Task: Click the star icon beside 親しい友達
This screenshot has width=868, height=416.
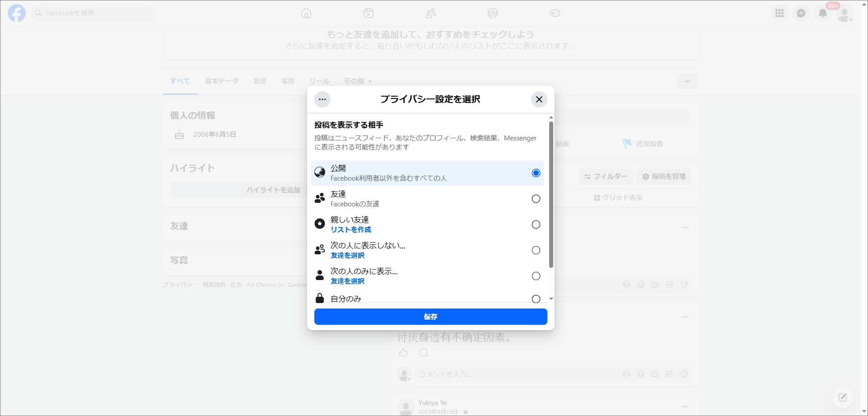Action: [320, 224]
